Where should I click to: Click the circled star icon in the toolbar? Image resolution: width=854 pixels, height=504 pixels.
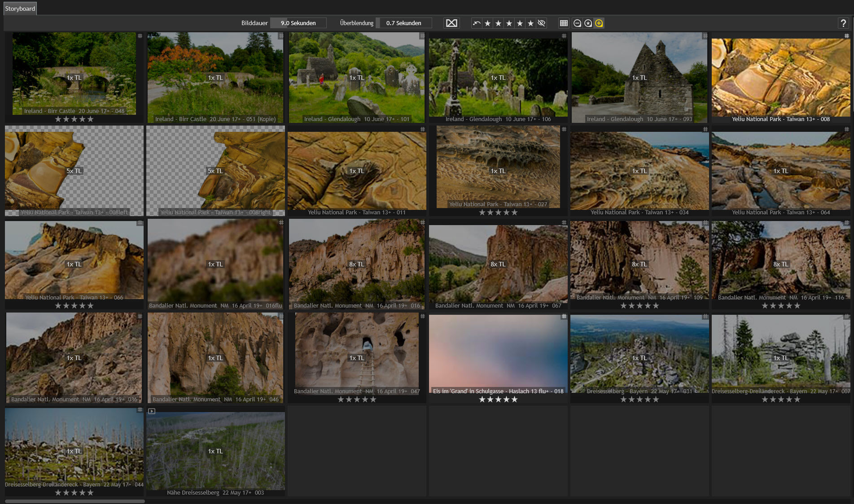pyautogui.click(x=588, y=23)
